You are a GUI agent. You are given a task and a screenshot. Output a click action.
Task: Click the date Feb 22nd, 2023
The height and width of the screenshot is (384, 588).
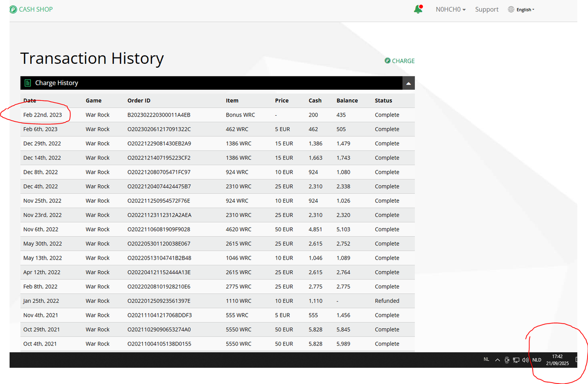click(43, 115)
